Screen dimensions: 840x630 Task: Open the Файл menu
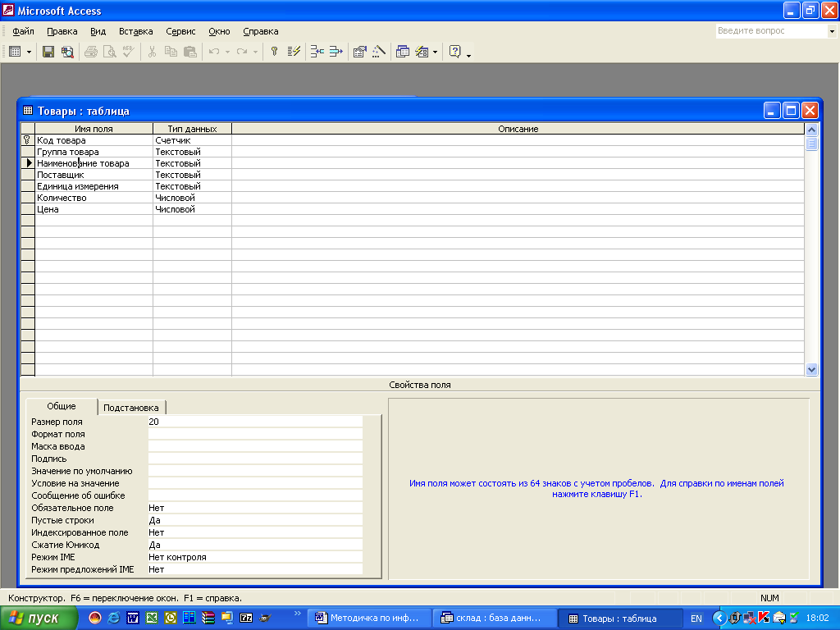point(23,31)
